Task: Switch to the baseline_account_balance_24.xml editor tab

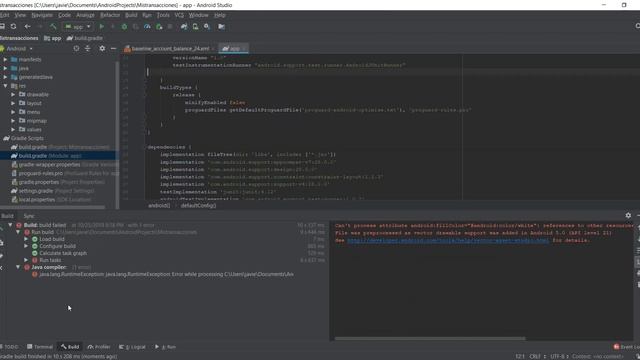Action: coord(169,49)
